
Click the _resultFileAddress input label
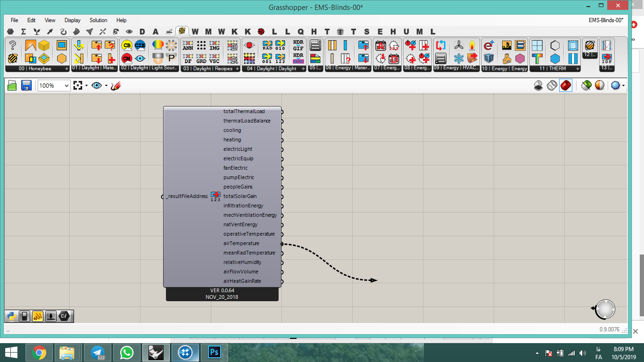[x=187, y=196]
